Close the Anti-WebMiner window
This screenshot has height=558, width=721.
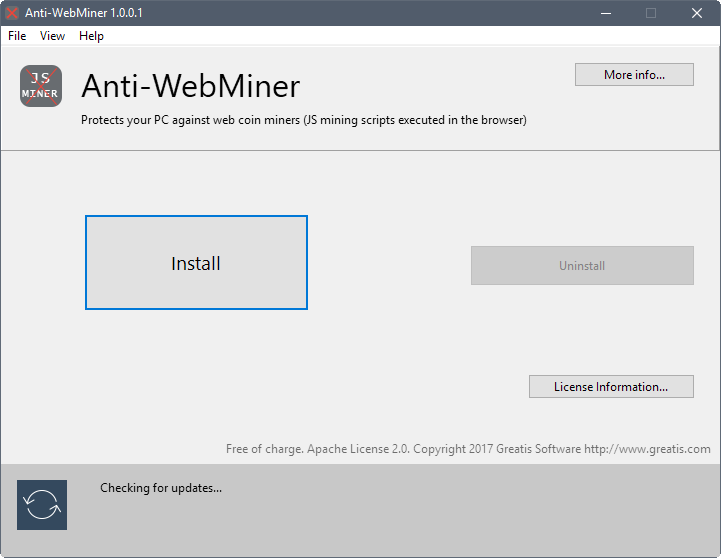(697, 13)
